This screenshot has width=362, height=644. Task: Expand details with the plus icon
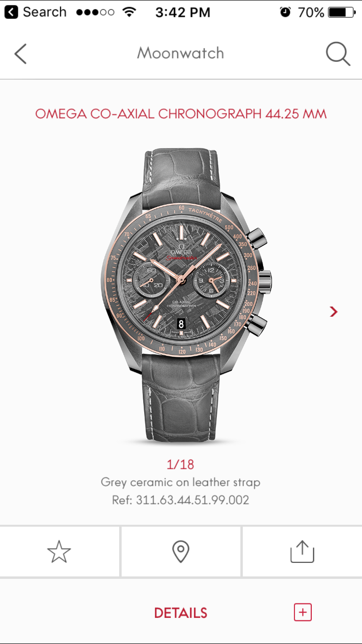pos(303,612)
